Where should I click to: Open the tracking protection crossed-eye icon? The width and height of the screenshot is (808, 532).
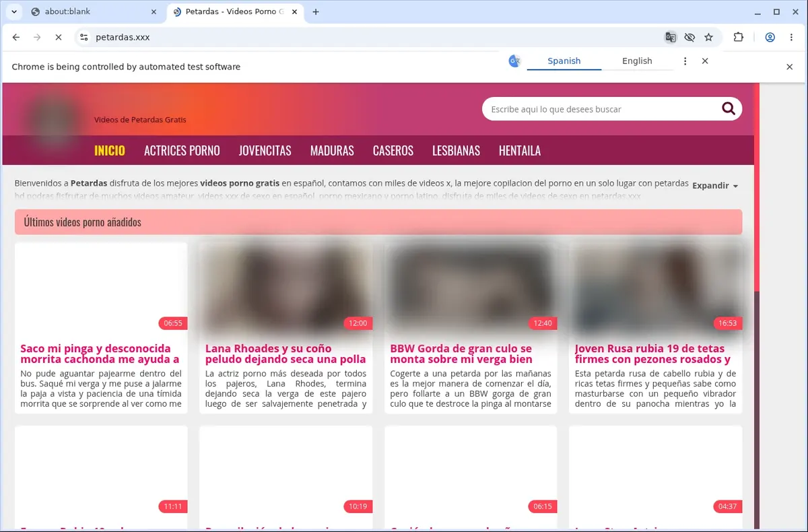[x=689, y=38]
